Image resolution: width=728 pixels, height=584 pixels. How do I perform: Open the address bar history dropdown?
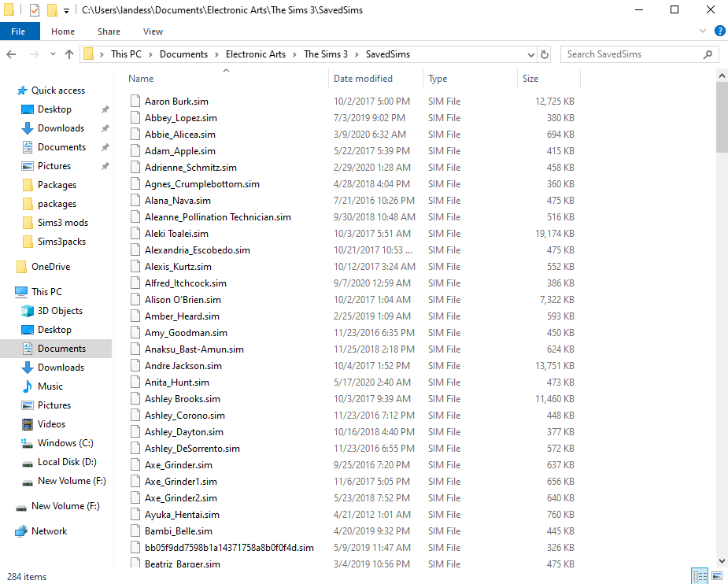coord(531,54)
